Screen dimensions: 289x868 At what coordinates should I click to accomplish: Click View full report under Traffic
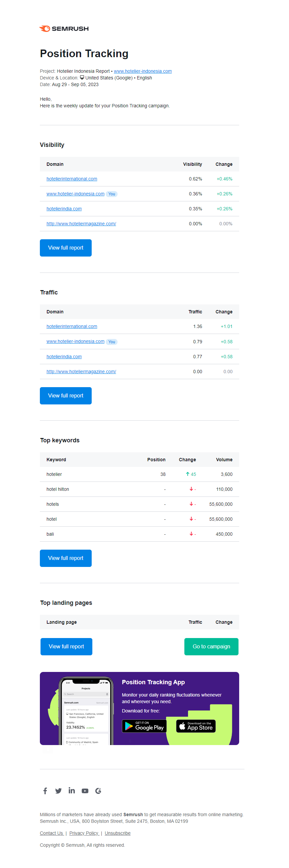coord(66,395)
